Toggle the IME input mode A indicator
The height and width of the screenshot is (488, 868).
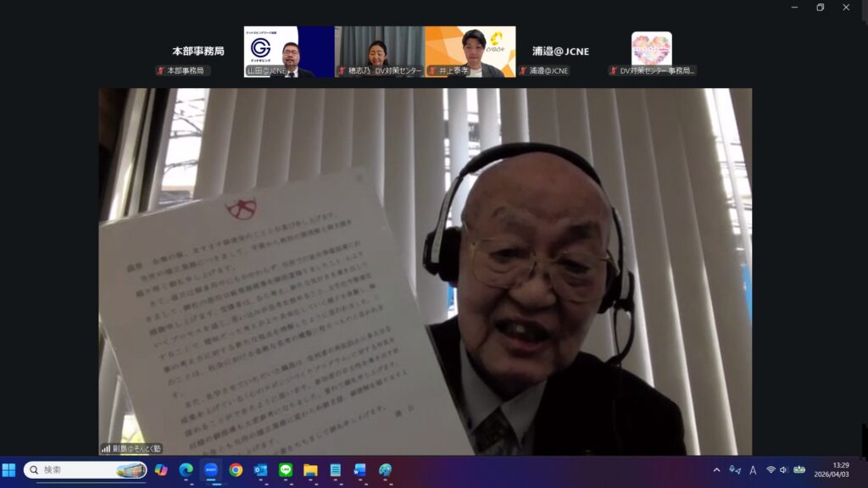point(753,469)
